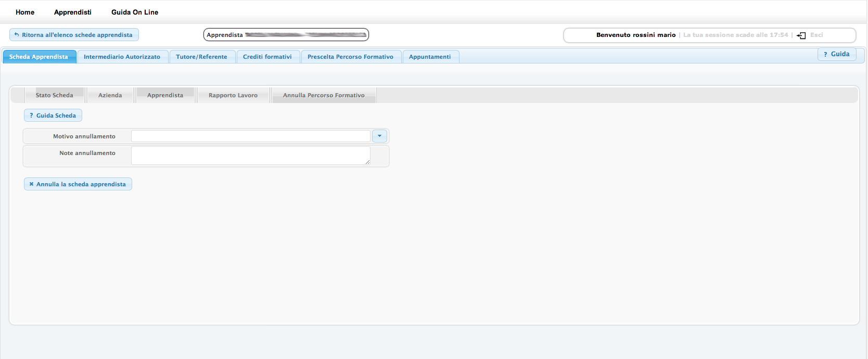Click Home in the top menu
The height and width of the screenshot is (359, 868).
point(25,12)
